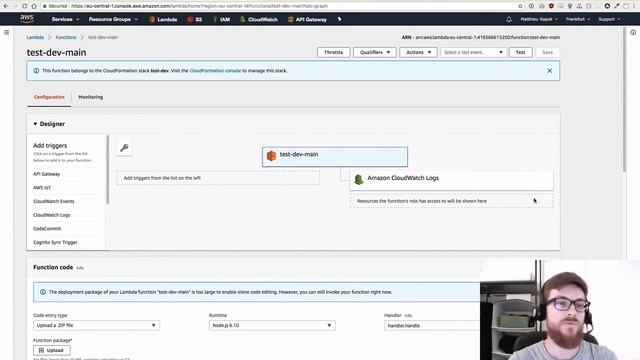Click the page vertical scrollbar
640x360 pixels.
[x=624, y=100]
